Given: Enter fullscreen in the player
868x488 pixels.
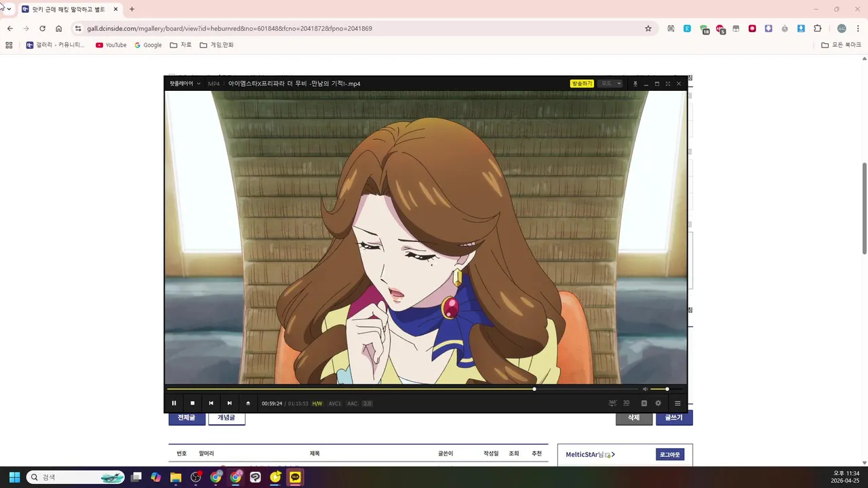Looking at the screenshot, I should pyautogui.click(x=668, y=83).
